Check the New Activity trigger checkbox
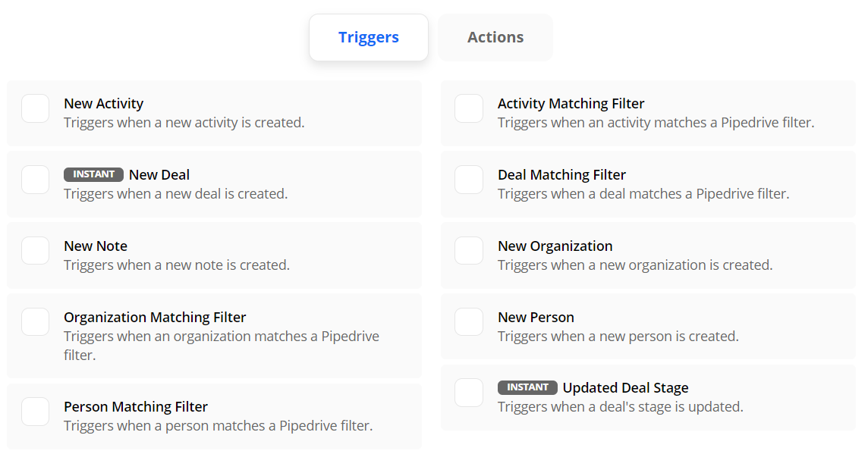 (35, 108)
